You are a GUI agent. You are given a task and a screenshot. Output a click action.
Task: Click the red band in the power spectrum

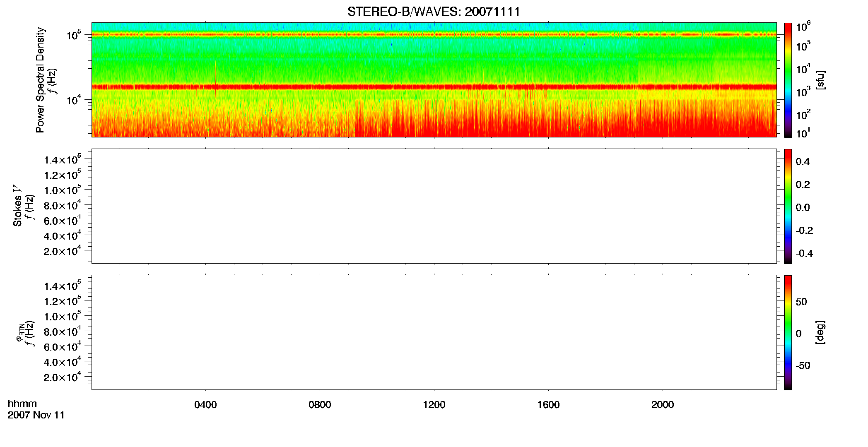tap(434, 87)
